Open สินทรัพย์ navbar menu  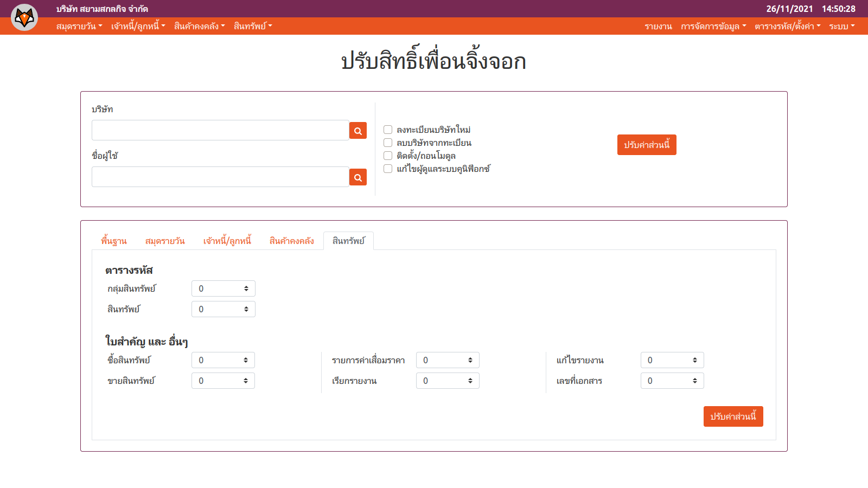(253, 26)
